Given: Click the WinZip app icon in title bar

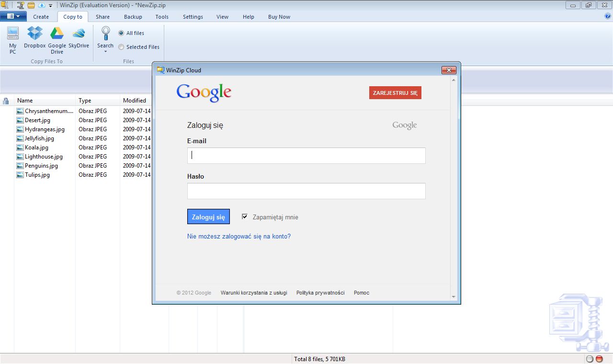Looking at the screenshot, I should coord(4,5).
